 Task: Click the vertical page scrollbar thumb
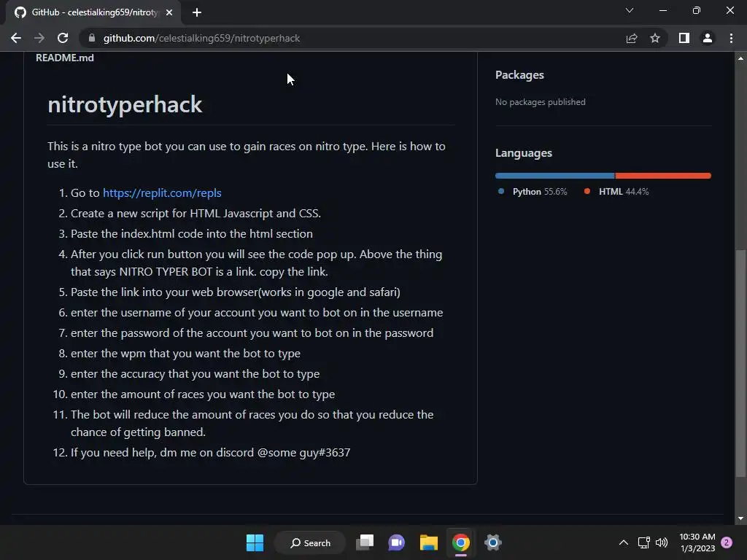tap(740, 363)
